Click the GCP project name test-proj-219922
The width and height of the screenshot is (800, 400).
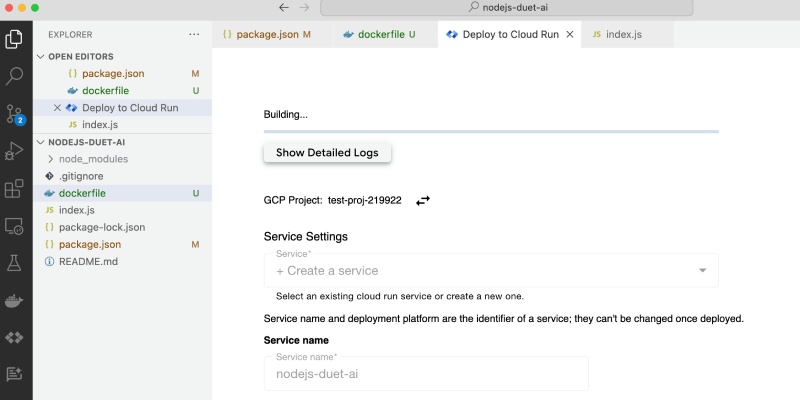tap(364, 201)
